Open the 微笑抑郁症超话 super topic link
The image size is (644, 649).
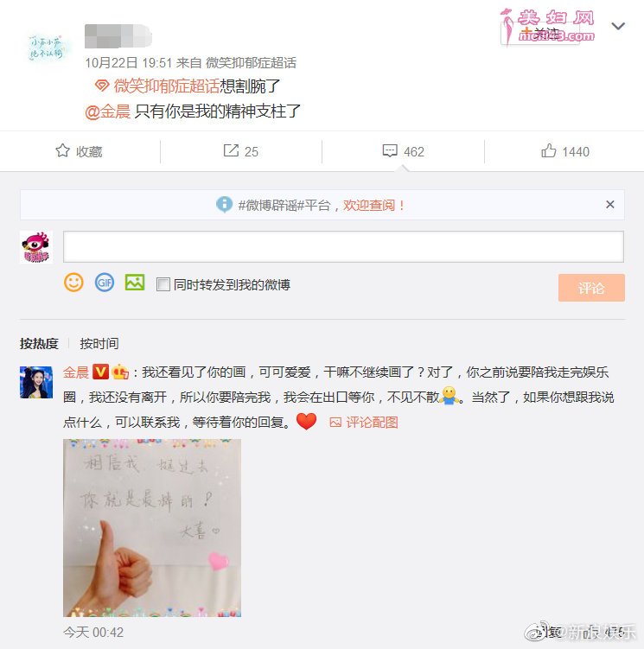(167, 86)
